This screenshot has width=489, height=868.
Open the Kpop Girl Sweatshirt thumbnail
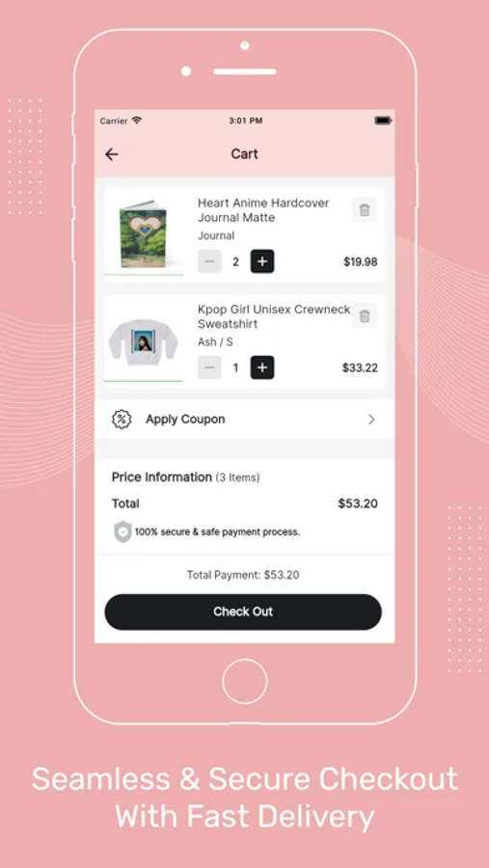click(144, 341)
